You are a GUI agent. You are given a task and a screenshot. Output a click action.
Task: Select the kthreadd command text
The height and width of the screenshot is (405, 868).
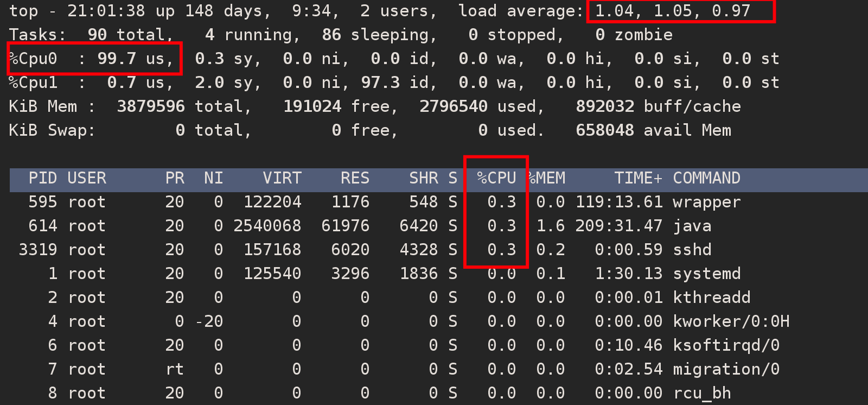coord(711,298)
